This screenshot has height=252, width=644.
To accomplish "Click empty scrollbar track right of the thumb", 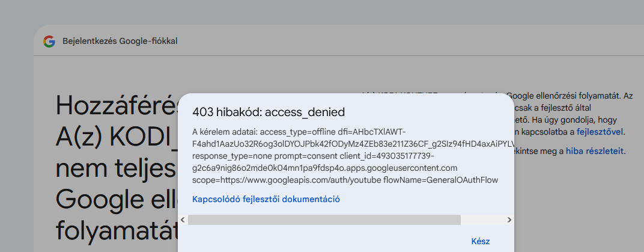I will [x=482, y=220].
